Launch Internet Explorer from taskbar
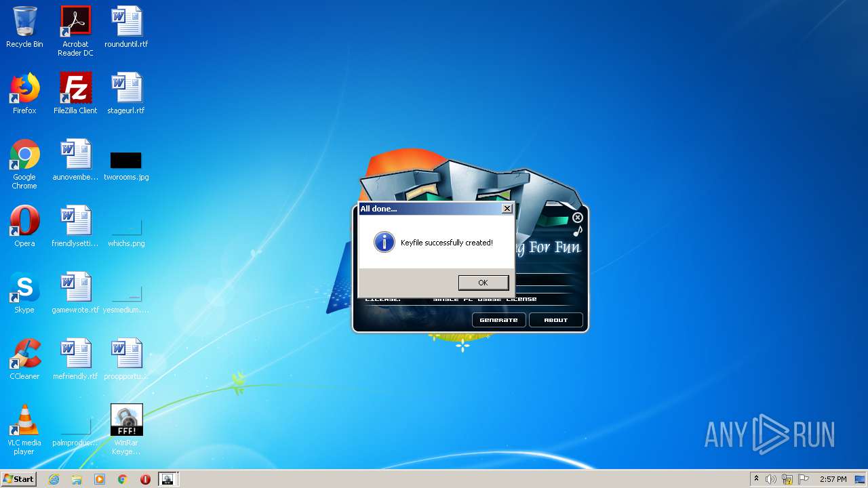This screenshot has width=868, height=488. [x=54, y=479]
